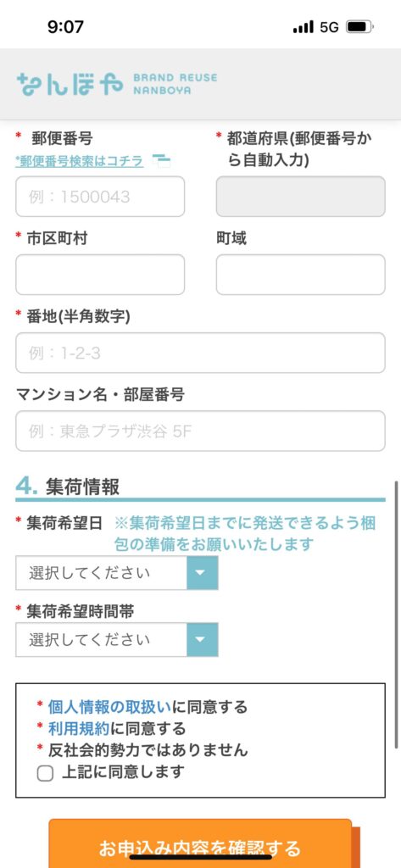Viewport: 401px width, 868px height.
Task: Focus the 町域 text field
Action: [301, 275]
